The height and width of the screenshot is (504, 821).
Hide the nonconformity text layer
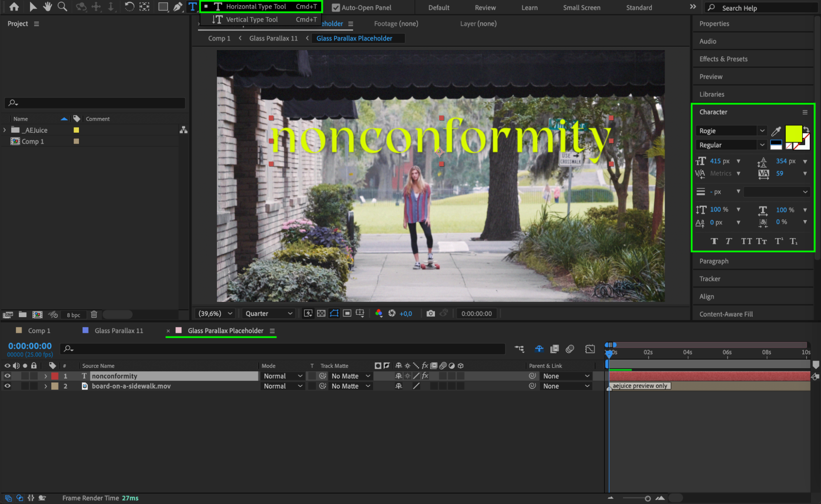point(7,376)
